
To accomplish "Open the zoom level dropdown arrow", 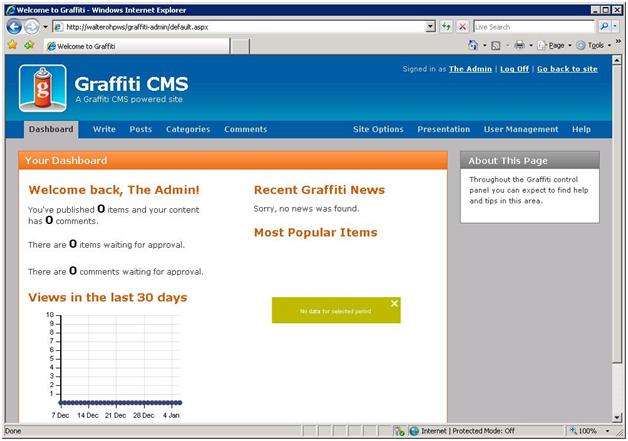I will [x=608, y=431].
